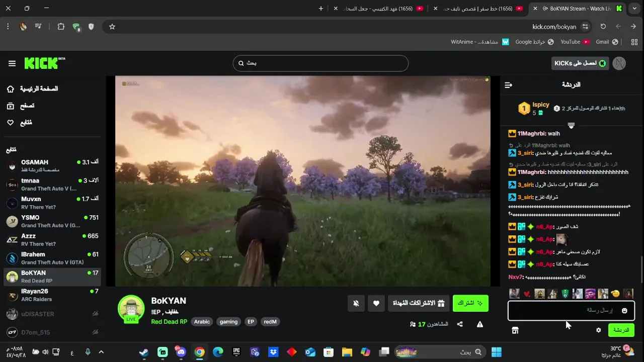Screen dimensions: 644x362
Task: Open the tab search dropdown
Action: pyautogui.click(x=634, y=9)
